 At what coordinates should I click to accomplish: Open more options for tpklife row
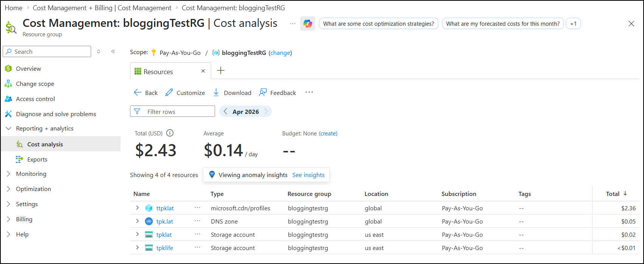[x=197, y=248]
